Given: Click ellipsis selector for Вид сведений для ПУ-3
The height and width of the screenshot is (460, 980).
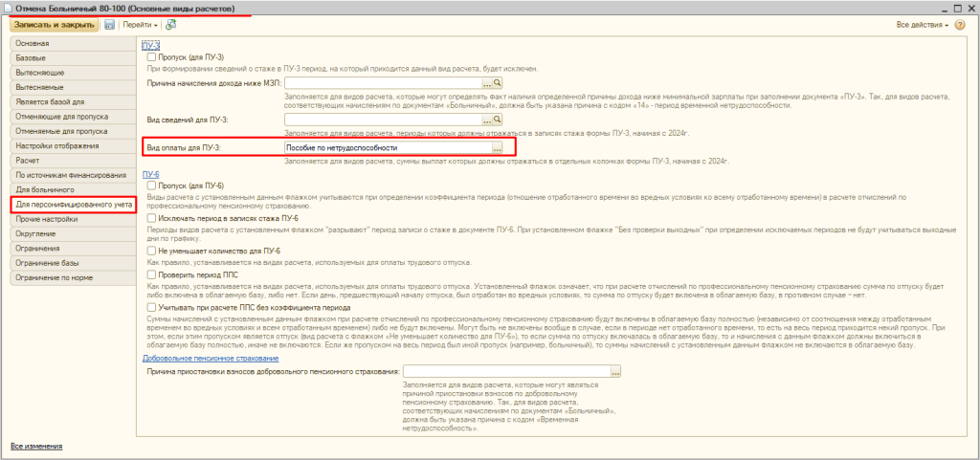Looking at the screenshot, I should click(x=486, y=119).
